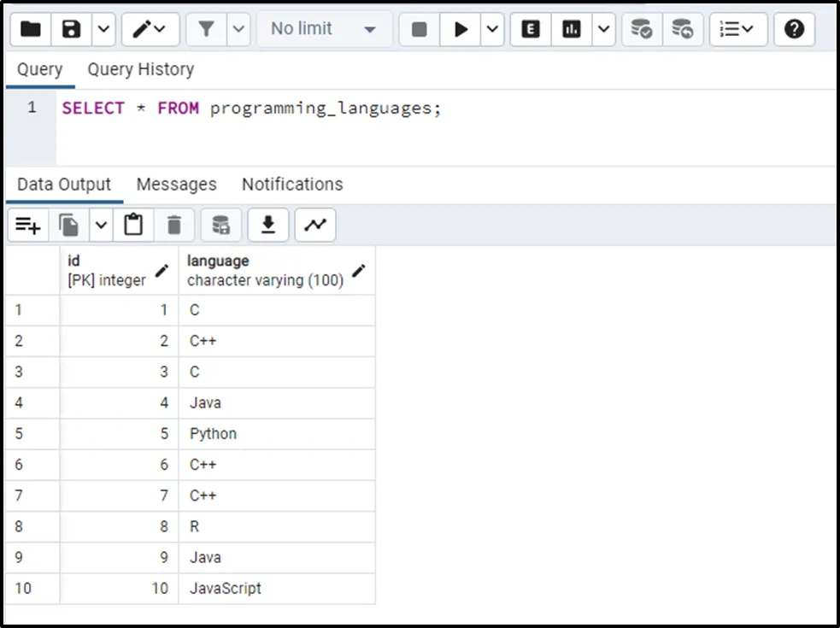Open the Graph Visualiser icon
Screen dimensions: 840x628
point(315,225)
